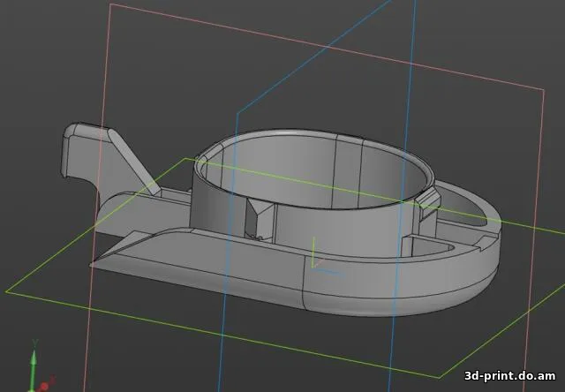Screen dimensions: 565x392
Task: Open the 3d-print.do.am watermark link
Action: pyautogui.click(x=511, y=375)
